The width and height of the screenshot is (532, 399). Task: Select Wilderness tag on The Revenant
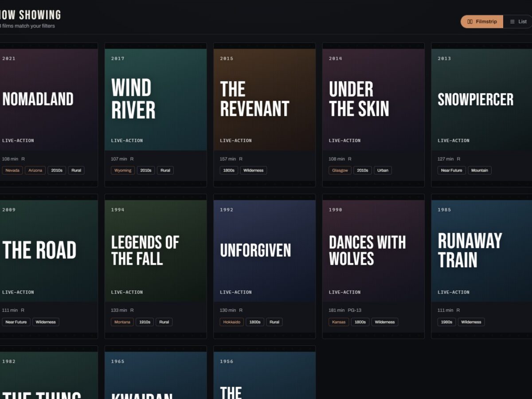point(254,170)
